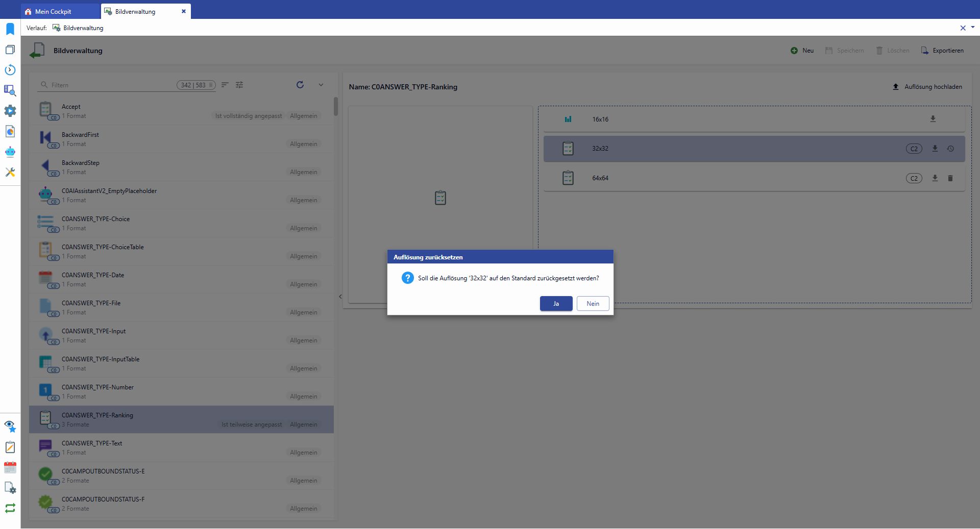Expand the list options chevron
Viewport: 980px width, 529px height.
point(321,85)
